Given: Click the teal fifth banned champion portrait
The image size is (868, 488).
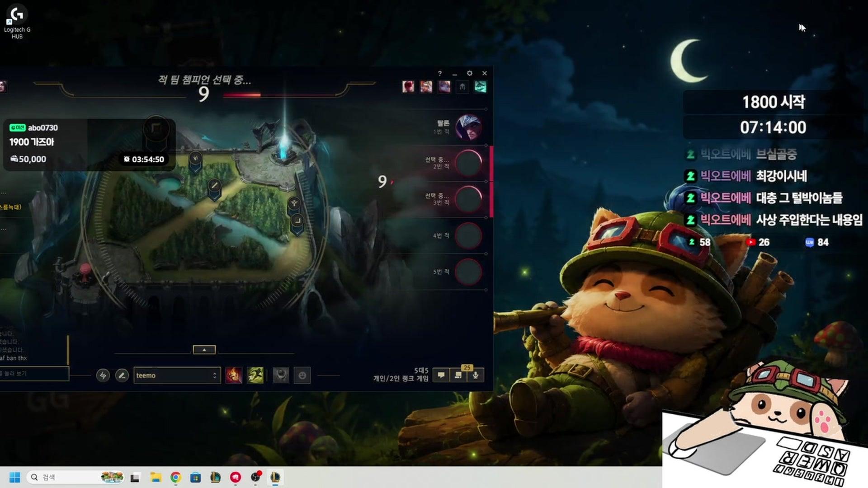Looking at the screenshot, I should pyautogui.click(x=481, y=87).
